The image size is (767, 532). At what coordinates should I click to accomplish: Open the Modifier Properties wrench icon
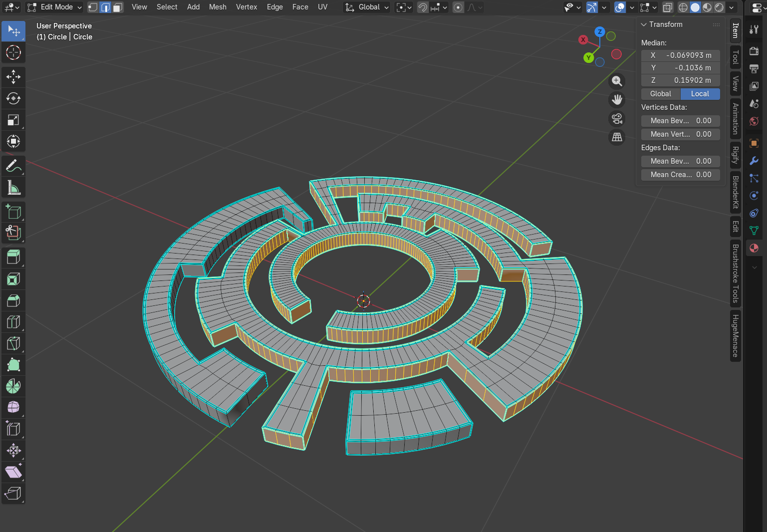[x=754, y=161]
